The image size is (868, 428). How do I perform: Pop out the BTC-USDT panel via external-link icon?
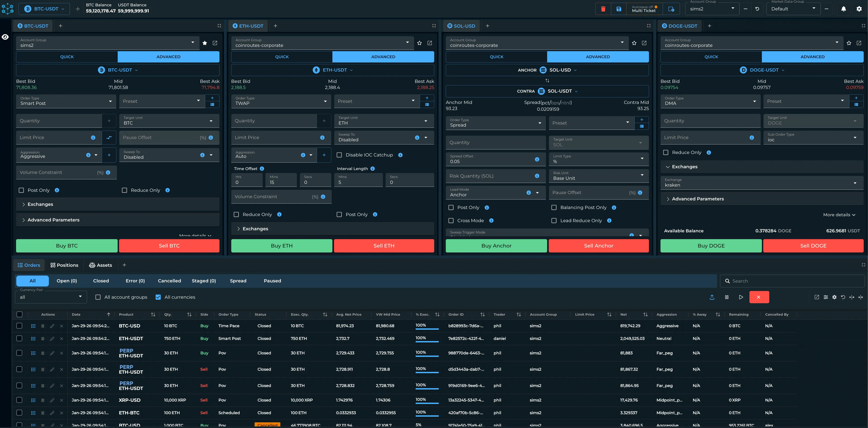tap(215, 43)
